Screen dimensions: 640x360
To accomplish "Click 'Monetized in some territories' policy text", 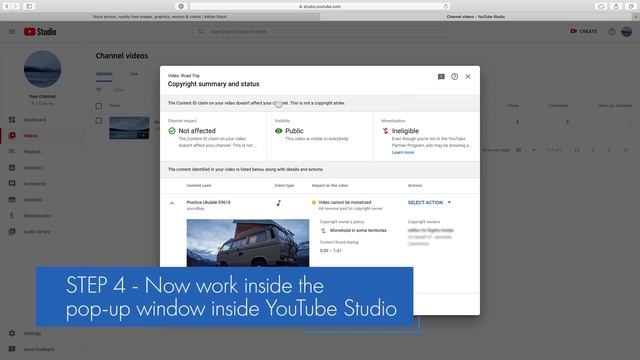I will click(x=358, y=231).
